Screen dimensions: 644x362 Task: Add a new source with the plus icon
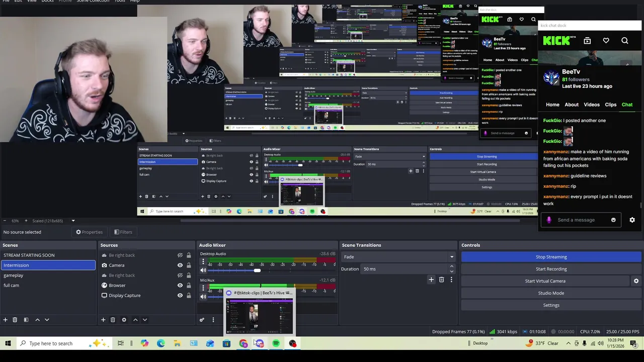click(x=103, y=320)
